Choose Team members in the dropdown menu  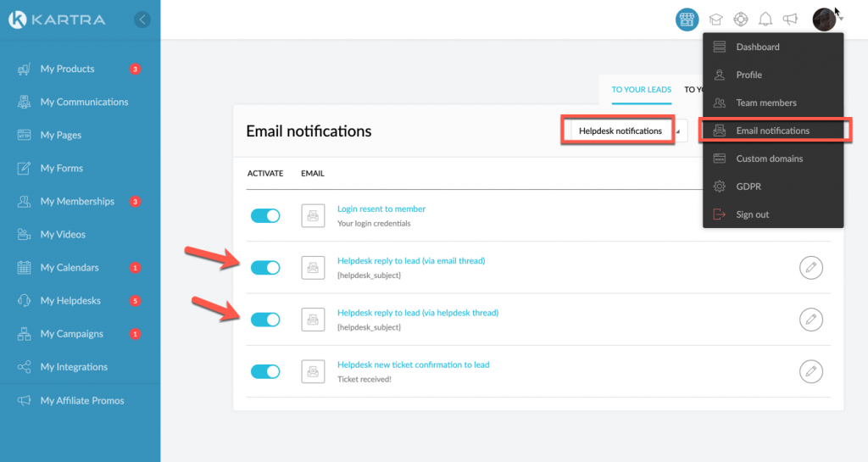point(765,103)
